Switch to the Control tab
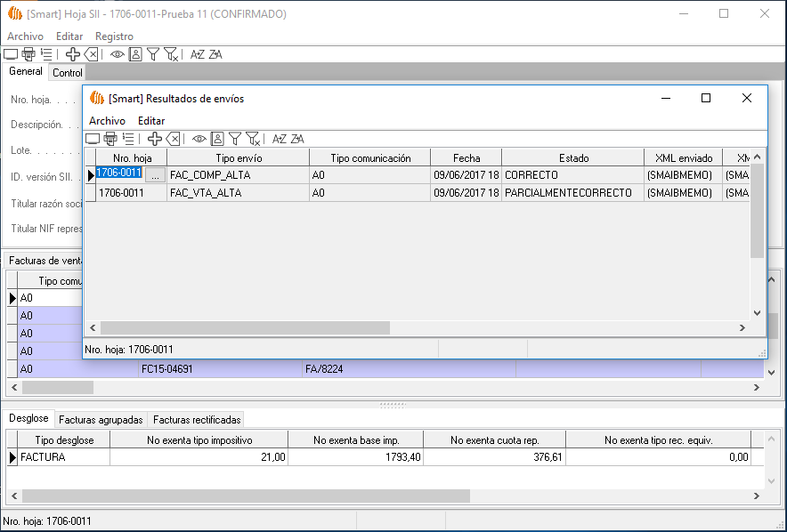This screenshot has width=787, height=532. tap(68, 73)
